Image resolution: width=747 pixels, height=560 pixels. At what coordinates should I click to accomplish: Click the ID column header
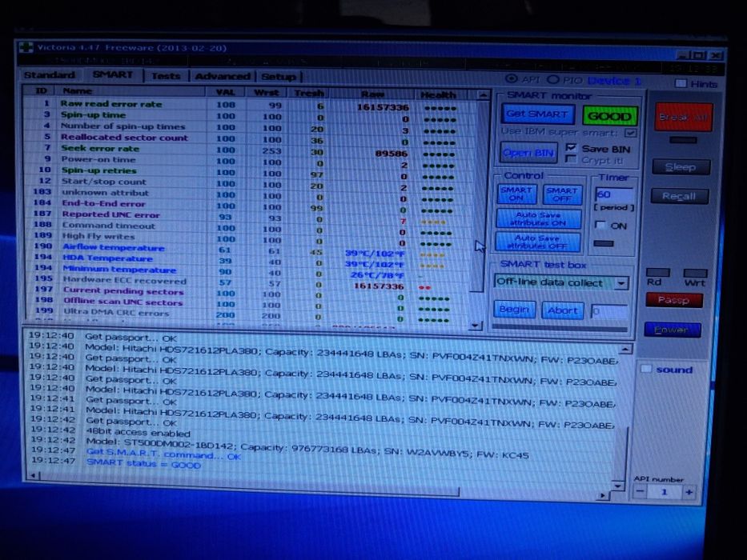tap(41, 90)
